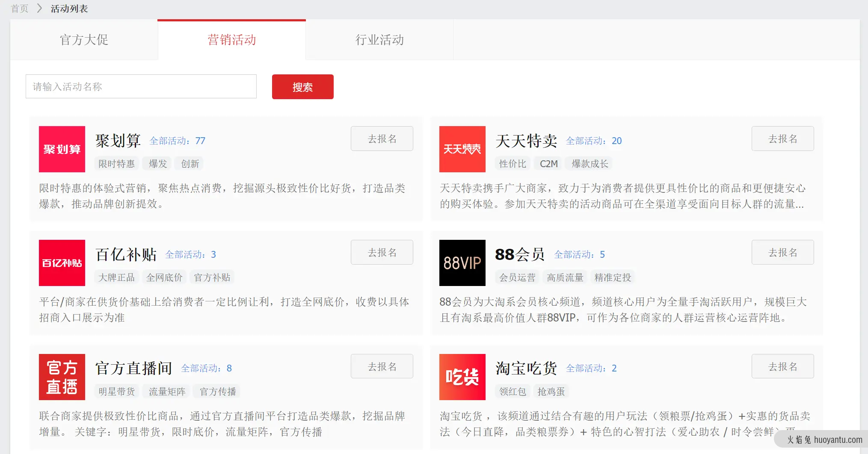This screenshot has height=454, width=868.
Task: Click the 88会员 title text
Action: point(520,254)
